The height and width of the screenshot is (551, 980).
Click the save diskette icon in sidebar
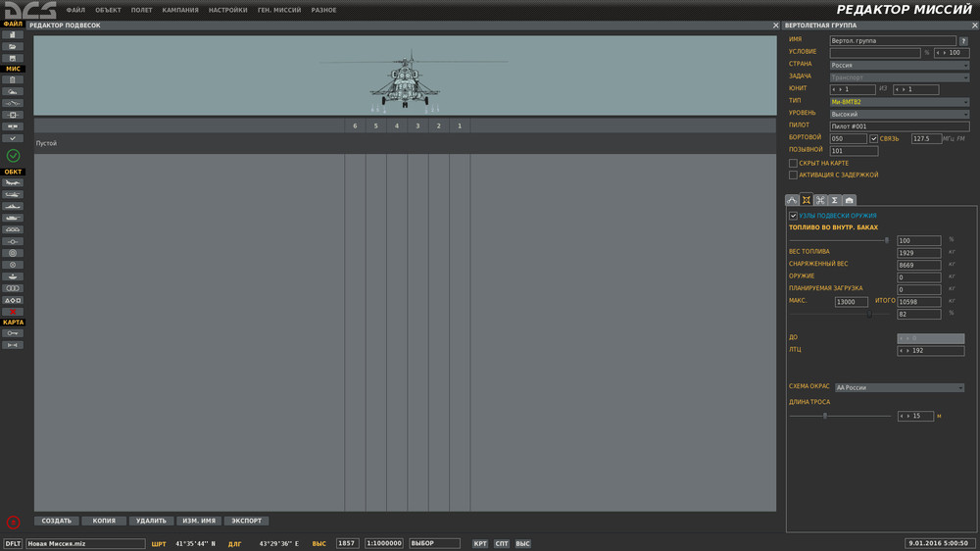tap(13, 58)
